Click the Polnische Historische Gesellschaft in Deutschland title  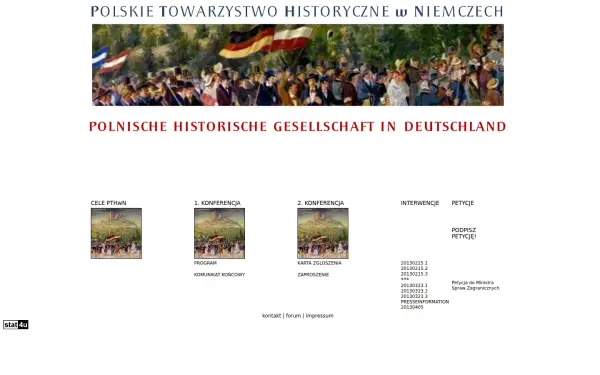pyautogui.click(x=298, y=127)
